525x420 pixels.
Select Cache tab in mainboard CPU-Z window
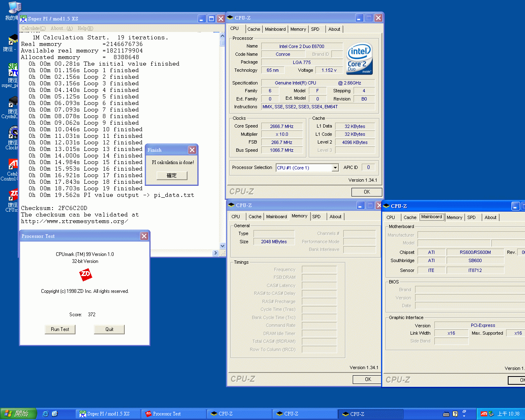coord(410,217)
